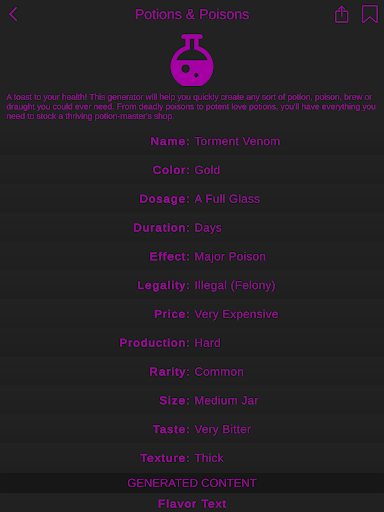The height and width of the screenshot is (512, 384).
Task: Bookmark this generator with the bookmark icon
Action: (370, 14)
